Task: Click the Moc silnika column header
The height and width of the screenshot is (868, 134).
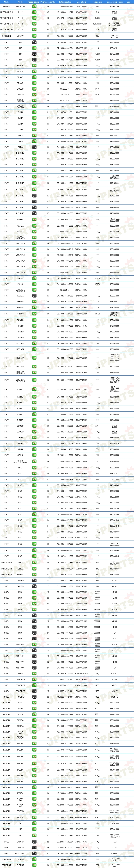Action: (81, 2)
